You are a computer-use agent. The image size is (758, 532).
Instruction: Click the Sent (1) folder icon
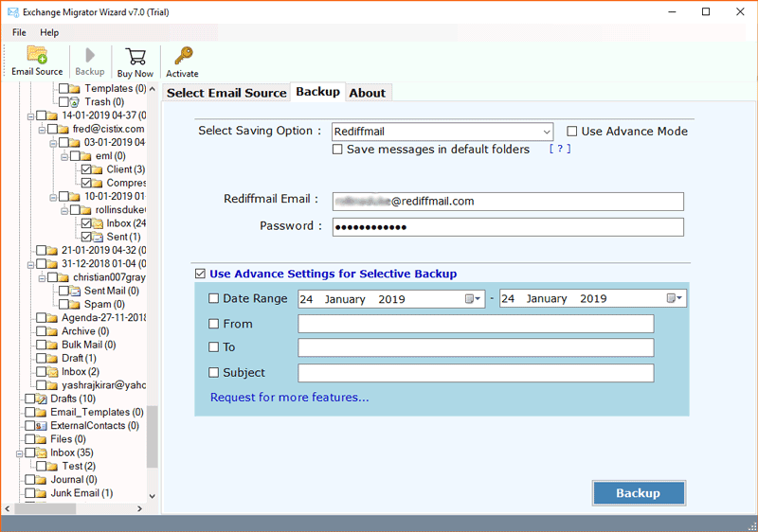tap(98, 237)
